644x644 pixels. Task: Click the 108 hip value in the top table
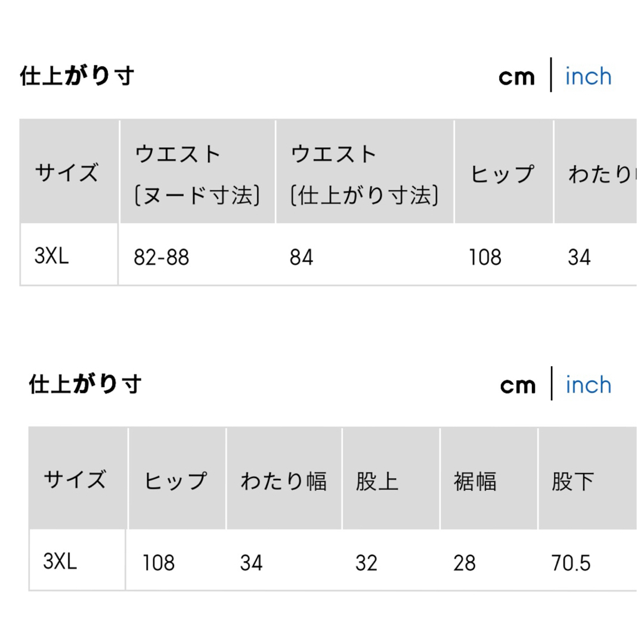point(486,257)
